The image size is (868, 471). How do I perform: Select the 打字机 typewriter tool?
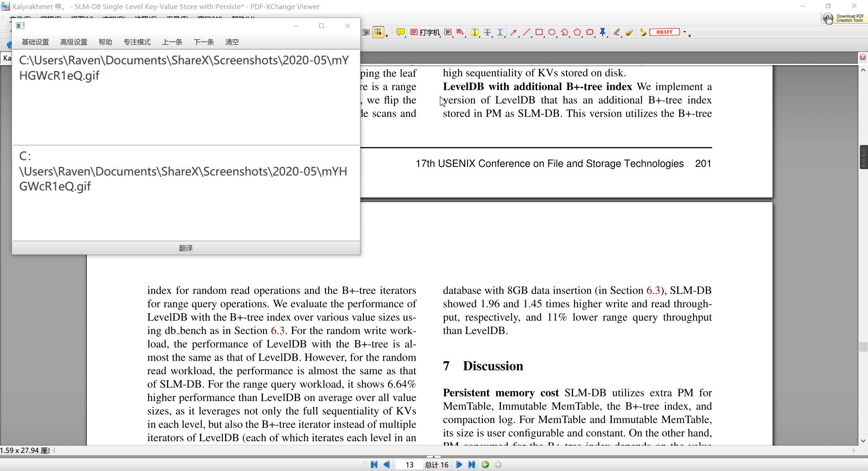(425, 32)
